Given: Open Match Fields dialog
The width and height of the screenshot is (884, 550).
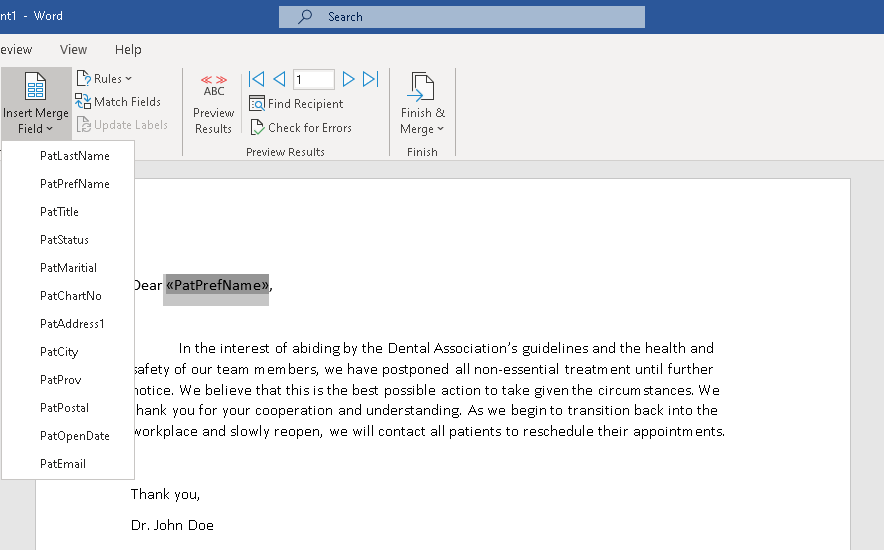Looking at the screenshot, I should 118,102.
